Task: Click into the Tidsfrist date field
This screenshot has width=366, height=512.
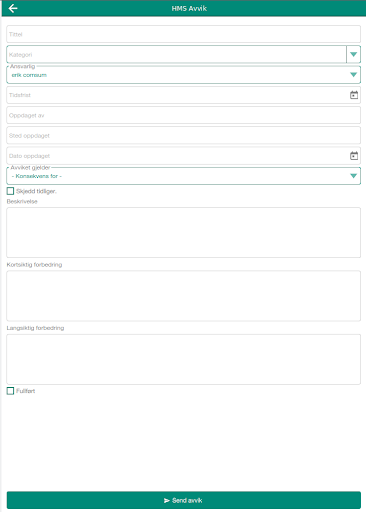Action: (183, 95)
